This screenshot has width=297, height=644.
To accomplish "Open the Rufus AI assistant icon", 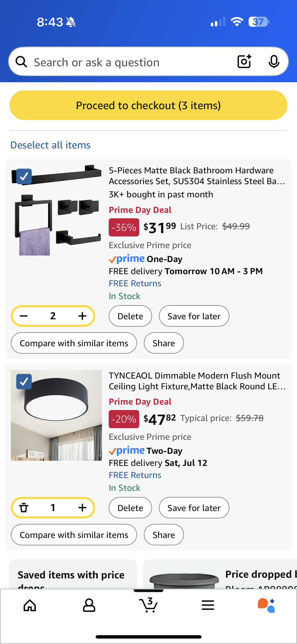I will tap(266, 605).
